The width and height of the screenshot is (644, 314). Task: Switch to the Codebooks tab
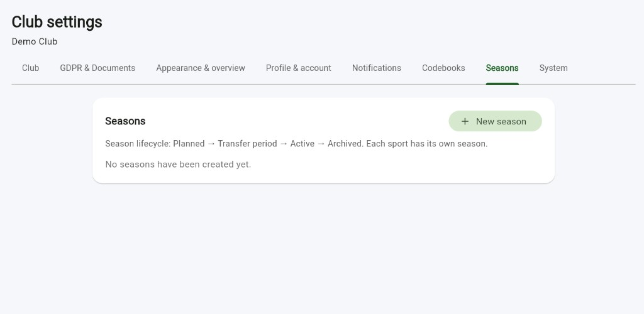pos(443,68)
